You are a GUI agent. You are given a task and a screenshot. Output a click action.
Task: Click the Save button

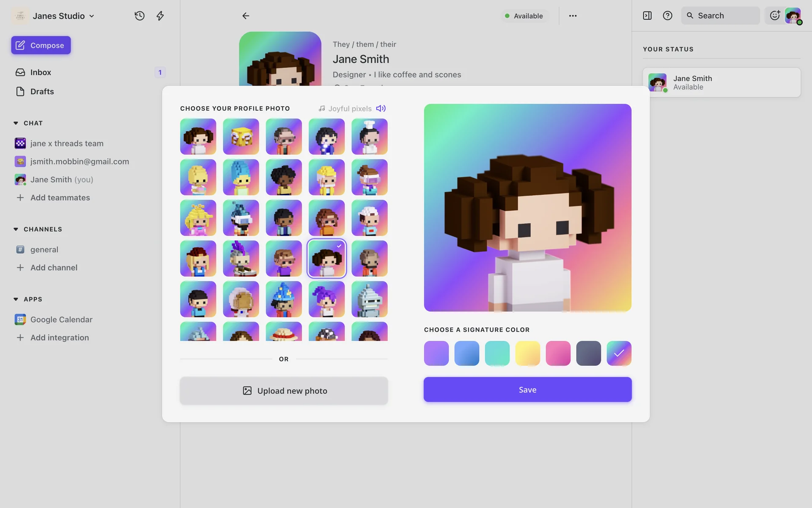coord(527,389)
